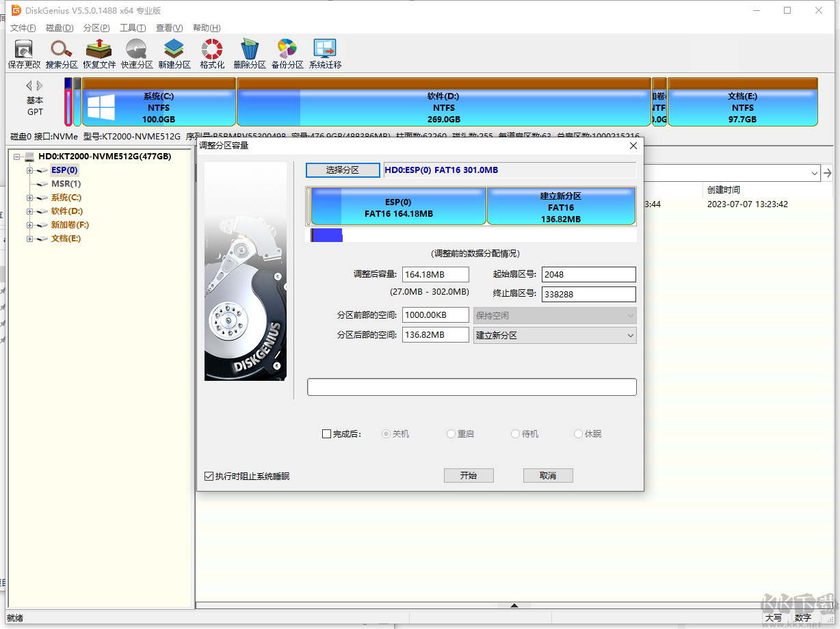
Task: Open the 备份分区 backup partition tool
Action: point(287,54)
